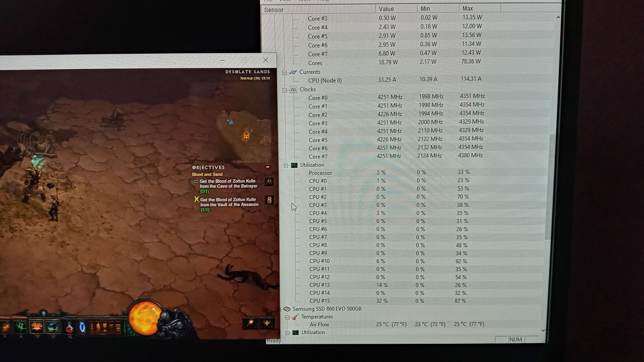The image size is (644, 362).
Task: Click the orange magnifier button at game's lower right
Action: click(x=250, y=323)
